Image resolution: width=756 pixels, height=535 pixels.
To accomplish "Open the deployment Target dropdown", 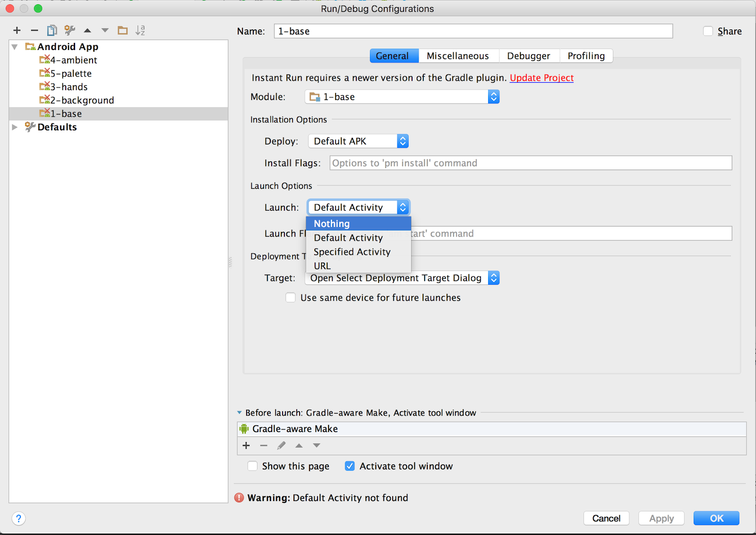I will coord(402,278).
